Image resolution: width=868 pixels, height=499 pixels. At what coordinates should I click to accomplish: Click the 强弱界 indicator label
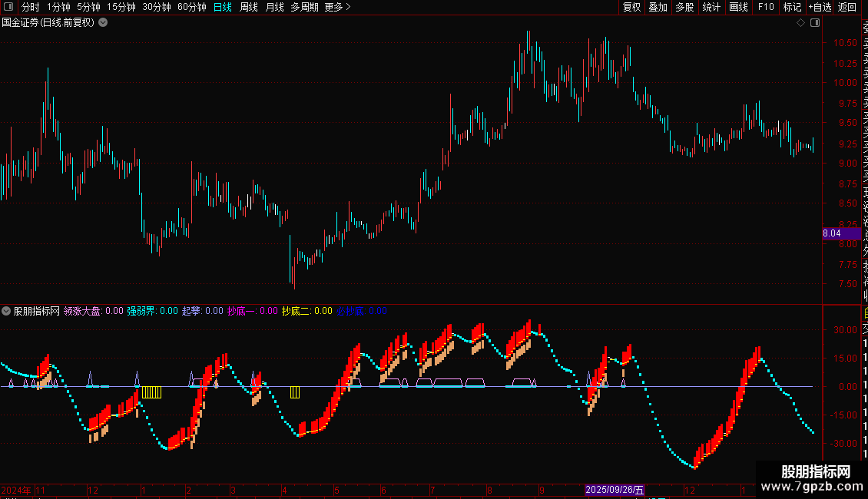[x=152, y=311]
